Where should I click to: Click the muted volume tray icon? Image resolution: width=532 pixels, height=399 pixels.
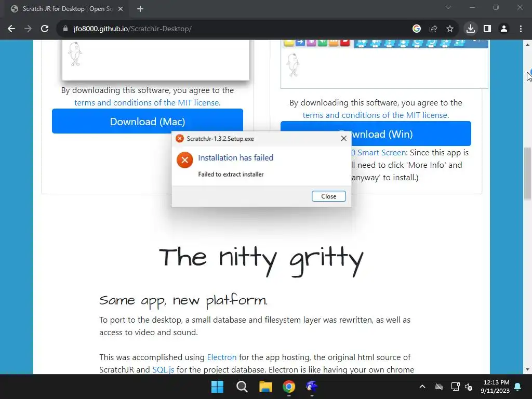point(469,387)
